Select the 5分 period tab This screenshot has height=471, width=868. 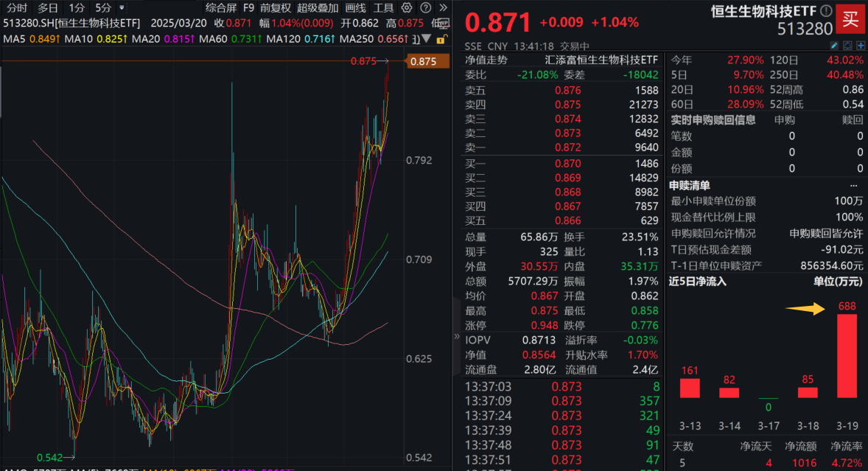click(x=103, y=8)
